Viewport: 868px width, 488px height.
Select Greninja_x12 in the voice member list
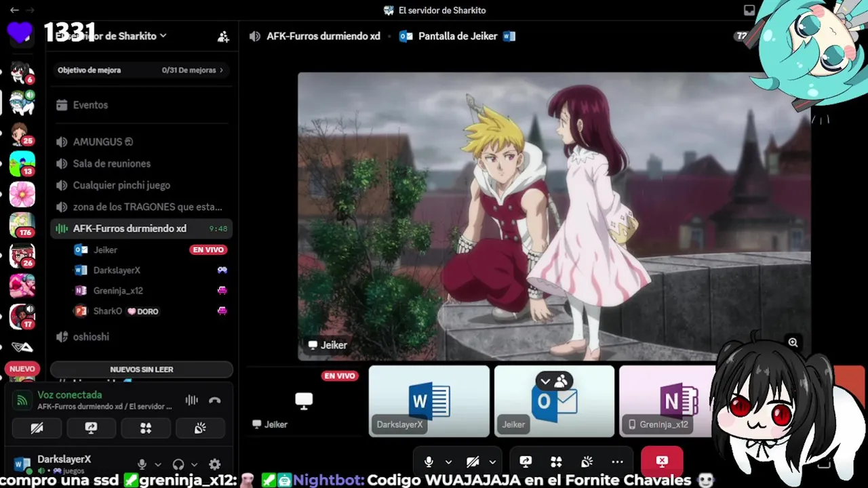[151, 291]
